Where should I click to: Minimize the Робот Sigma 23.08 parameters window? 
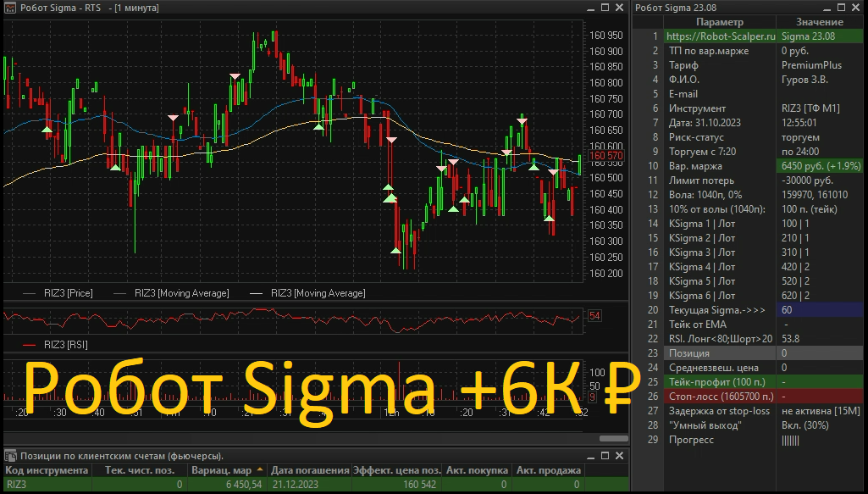coord(827,8)
